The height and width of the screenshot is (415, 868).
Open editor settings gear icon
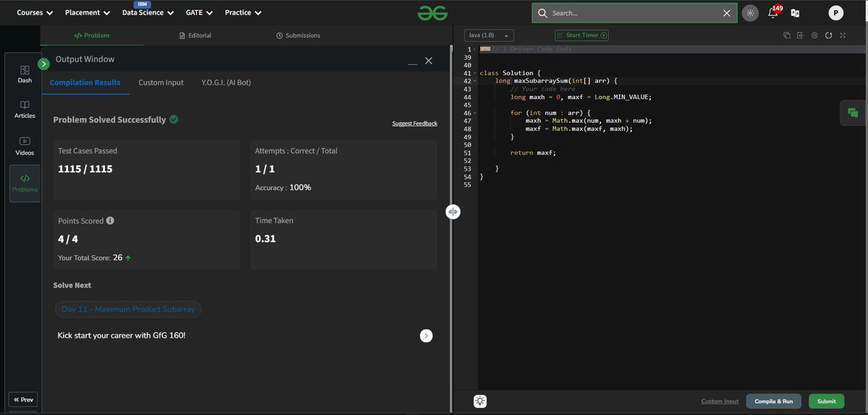click(814, 35)
